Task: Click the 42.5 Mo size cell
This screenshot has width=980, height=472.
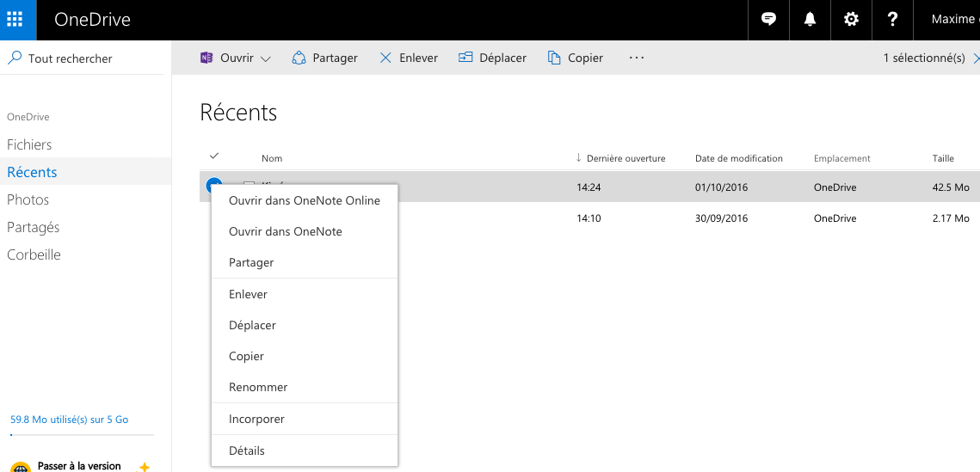Action: click(x=951, y=187)
